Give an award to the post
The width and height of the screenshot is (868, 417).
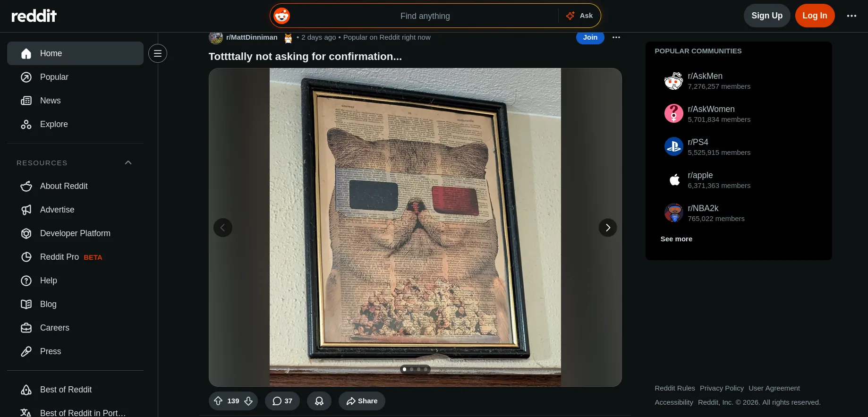(319, 401)
